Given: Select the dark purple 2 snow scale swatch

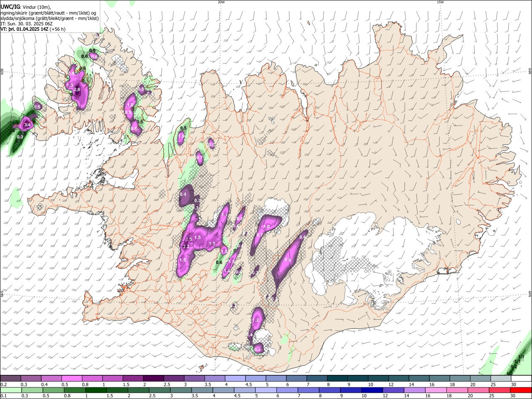Looking at the screenshot, I should pos(153,378).
